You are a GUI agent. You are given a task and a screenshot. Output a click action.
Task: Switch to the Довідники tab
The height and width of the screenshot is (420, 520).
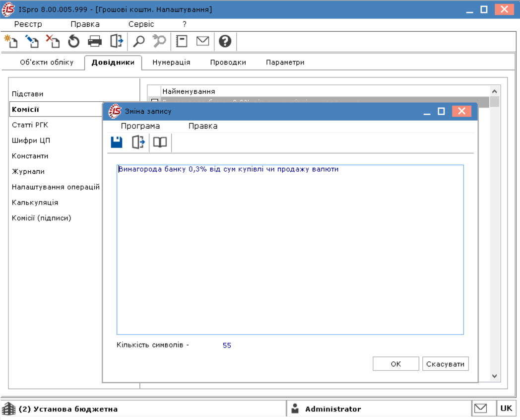coord(113,63)
